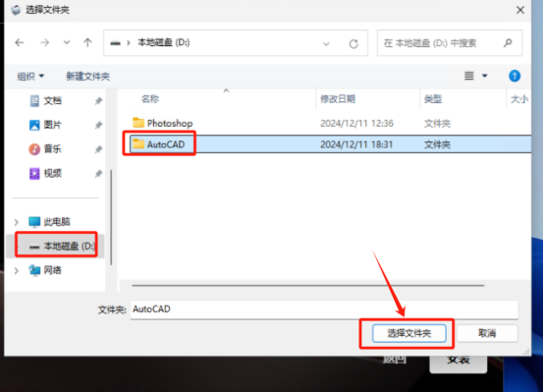544x392 pixels.
Task: Click the 文件夹 name input field
Action: (324, 309)
